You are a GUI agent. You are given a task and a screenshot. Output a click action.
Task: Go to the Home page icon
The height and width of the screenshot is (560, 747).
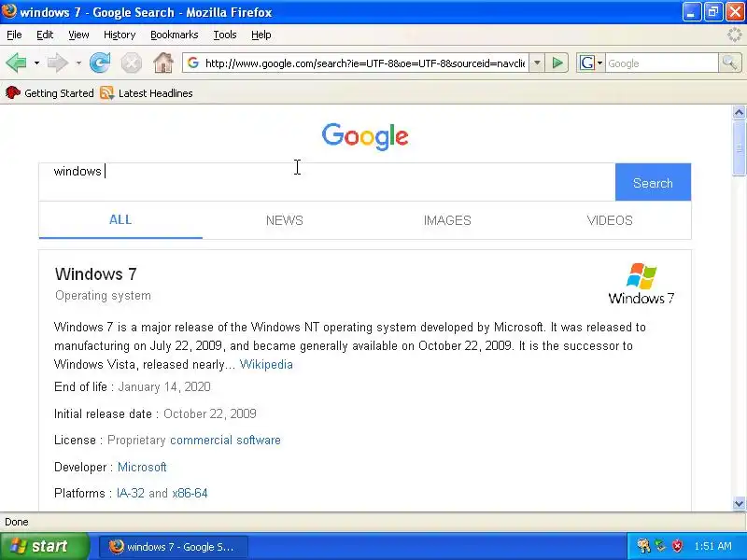coord(162,63)
